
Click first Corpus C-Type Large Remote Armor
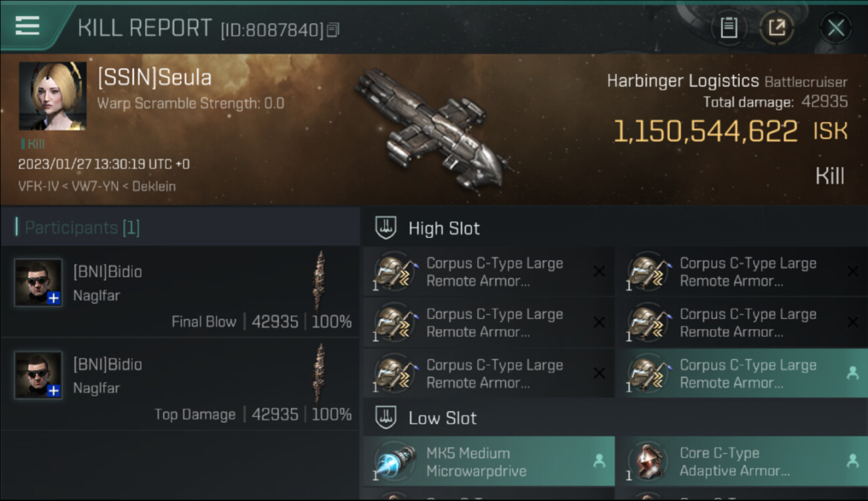(489, 271)
